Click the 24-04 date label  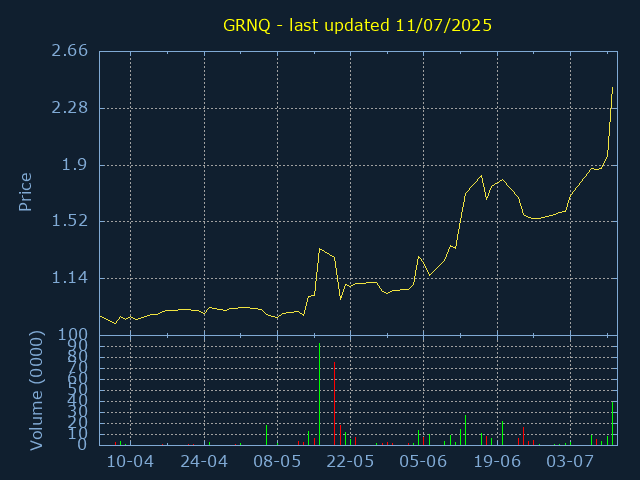coord(204,462)
